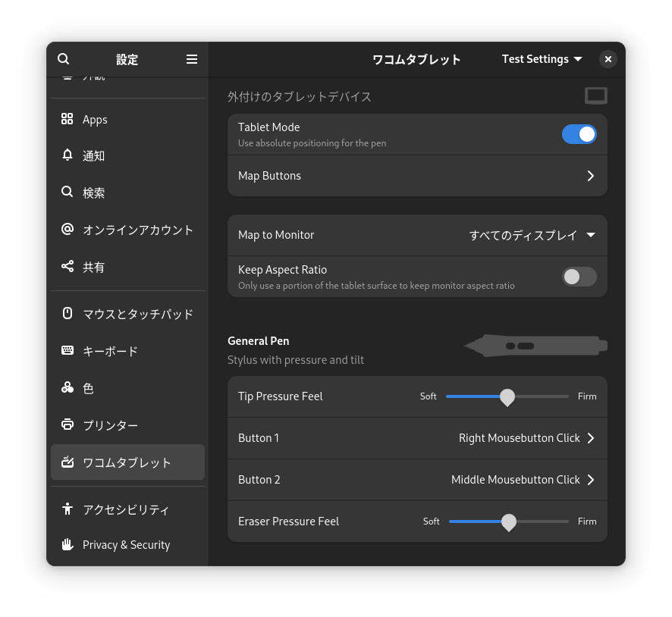The height and width of the screenshot is (617, 672).
Task: Click the notifications bell icon
Action: click(x=68, y=155)
